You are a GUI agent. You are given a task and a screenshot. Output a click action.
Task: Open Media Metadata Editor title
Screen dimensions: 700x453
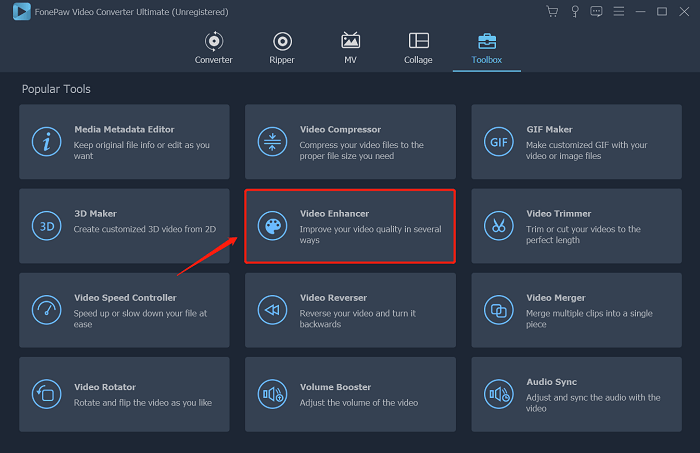click(124, 129)
